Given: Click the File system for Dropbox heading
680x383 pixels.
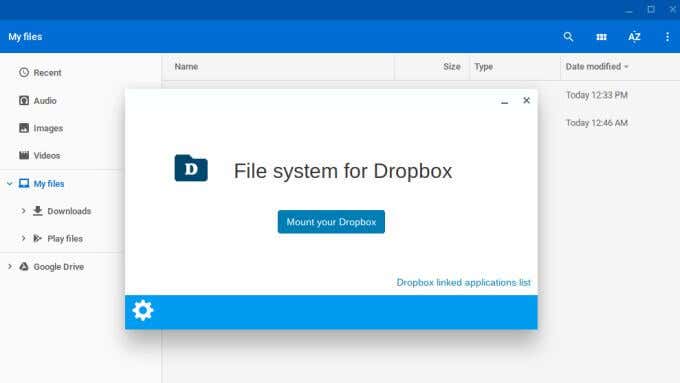Looking at the screenshot, I should (343, 170).
